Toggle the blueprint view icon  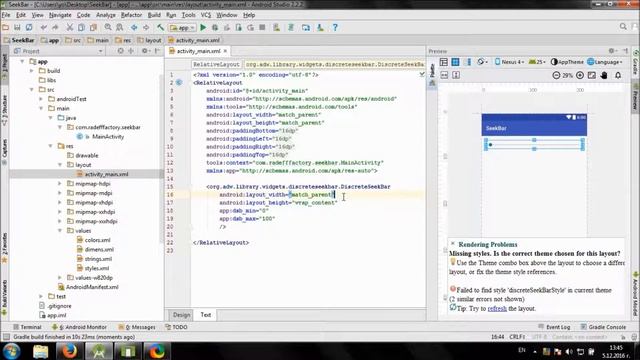click(456, 62)
